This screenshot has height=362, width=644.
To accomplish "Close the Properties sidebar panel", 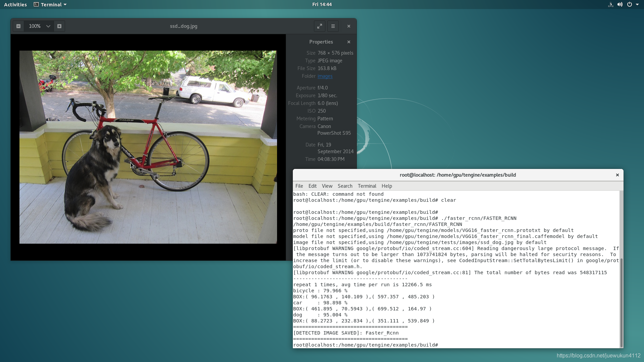I will [x=349, y=42].
